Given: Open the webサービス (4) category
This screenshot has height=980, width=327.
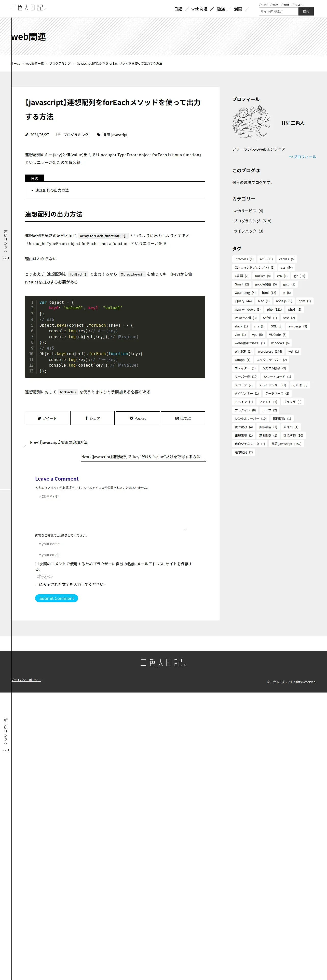Looking at the screenshot, I should coord(248,211).
